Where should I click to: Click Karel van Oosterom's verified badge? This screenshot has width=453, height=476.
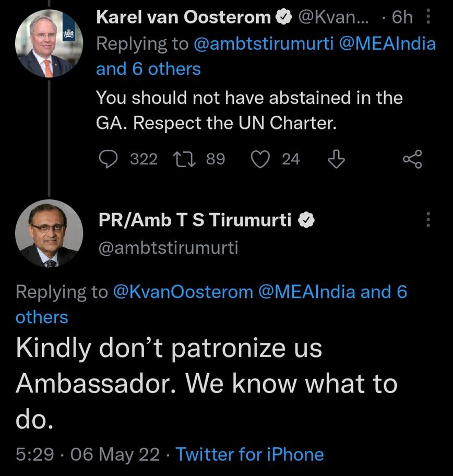(x=283, y=18)
